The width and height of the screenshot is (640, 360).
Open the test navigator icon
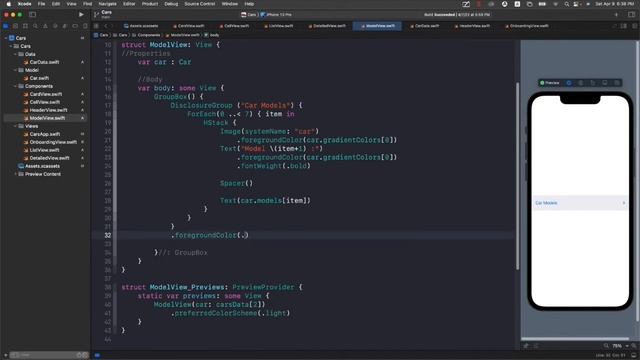point(55,26)
